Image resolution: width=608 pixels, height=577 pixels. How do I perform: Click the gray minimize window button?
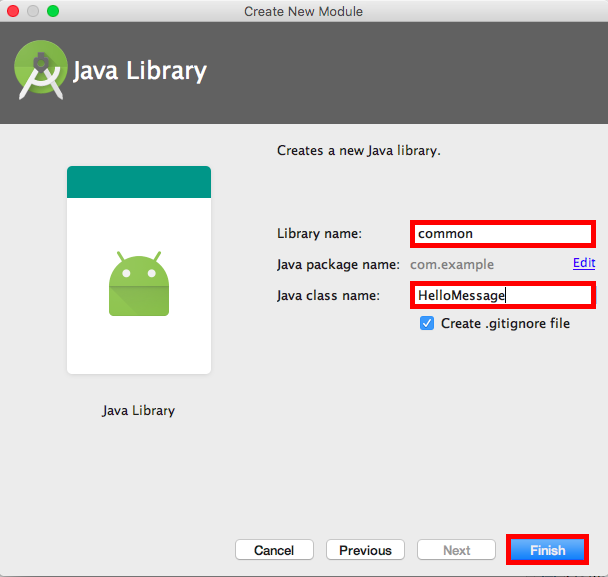coord(33,11)
